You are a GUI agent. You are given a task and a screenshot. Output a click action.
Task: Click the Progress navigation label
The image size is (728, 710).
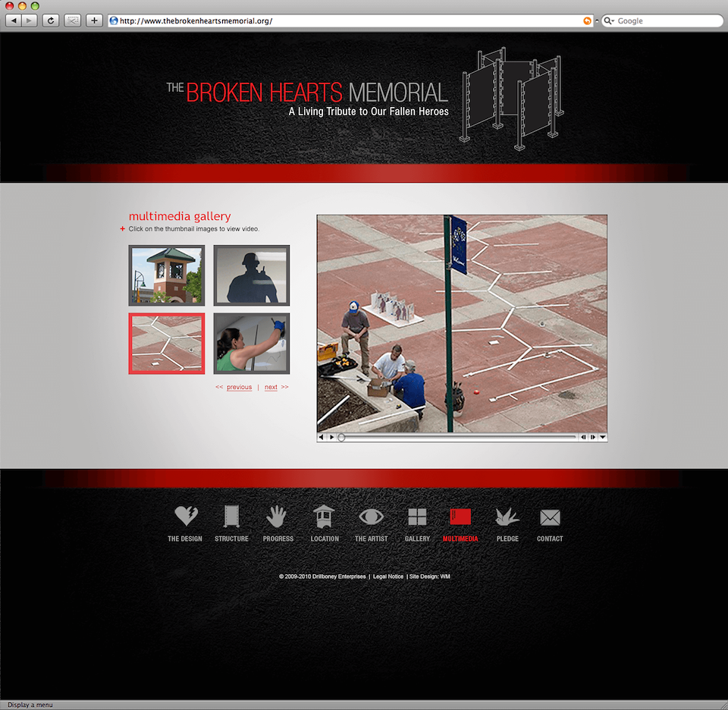[278, 539]
